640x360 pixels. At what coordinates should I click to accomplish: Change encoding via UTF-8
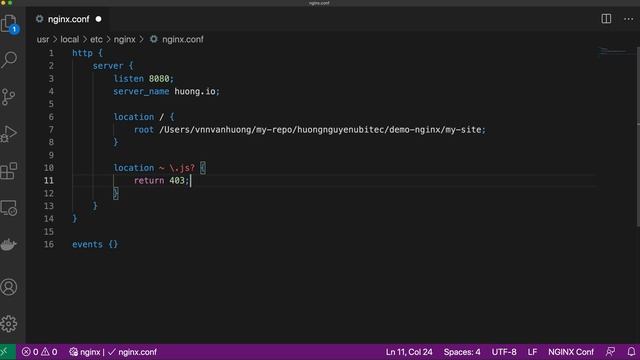click(x=504, y=352)
